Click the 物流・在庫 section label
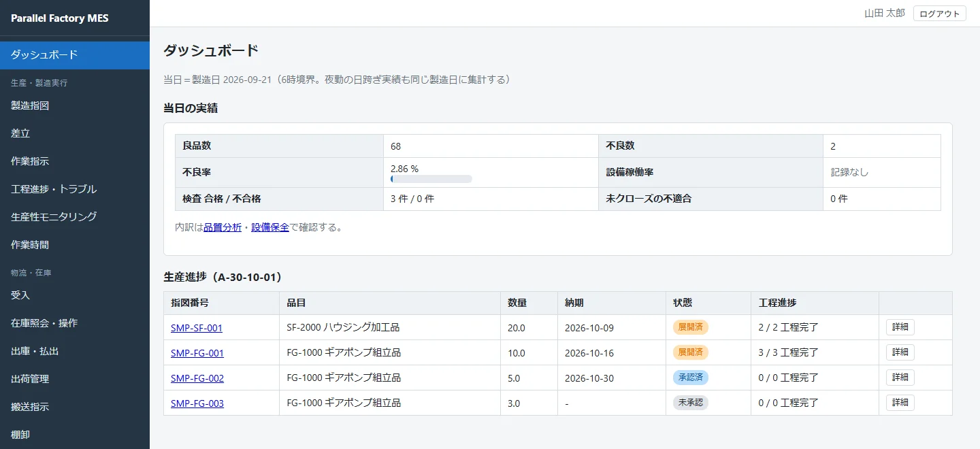Viewport: 980px width, 449px height. click(31, 273)
